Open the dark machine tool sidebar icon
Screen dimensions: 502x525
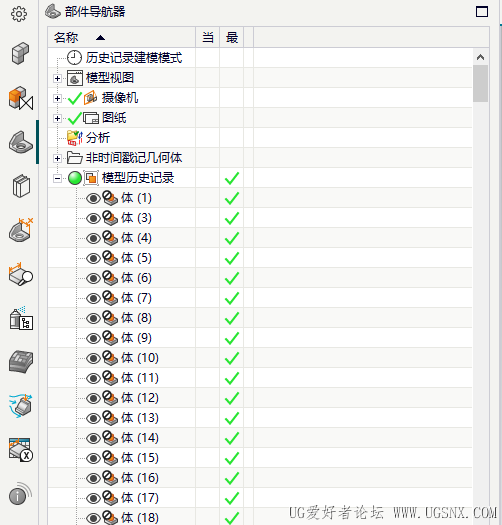point(21,362)
